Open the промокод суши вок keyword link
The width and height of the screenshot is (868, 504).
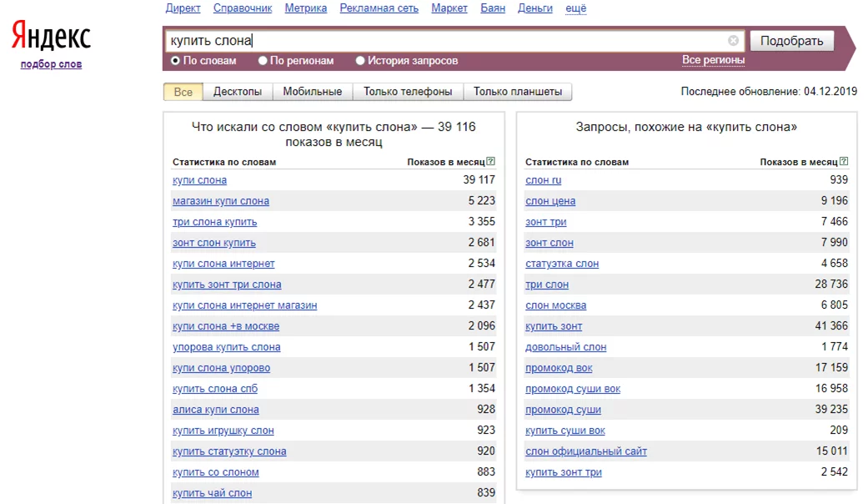tap(572, 389)
